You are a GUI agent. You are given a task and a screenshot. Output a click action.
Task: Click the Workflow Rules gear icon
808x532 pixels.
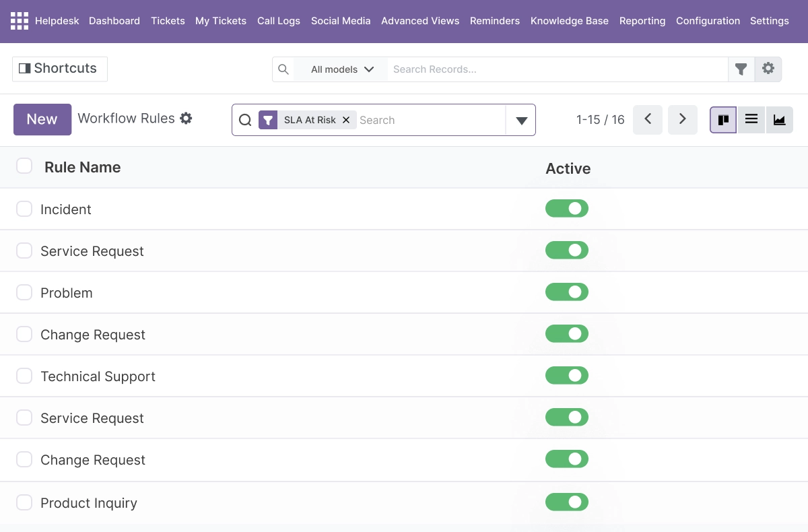(x=187, y=119)
